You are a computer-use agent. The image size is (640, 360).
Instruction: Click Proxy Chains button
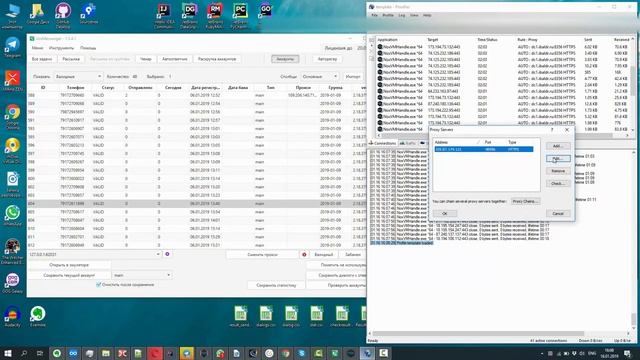[x=525, y=201]
